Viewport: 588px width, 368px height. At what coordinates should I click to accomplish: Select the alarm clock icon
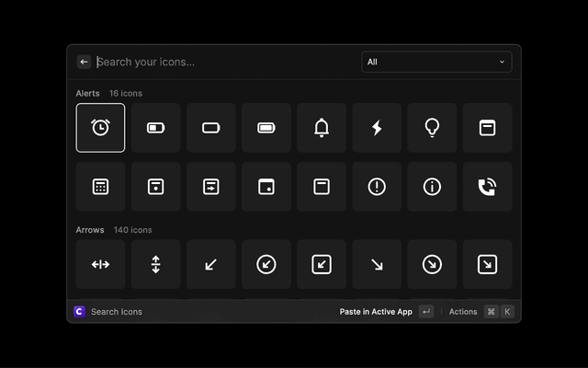100,128
